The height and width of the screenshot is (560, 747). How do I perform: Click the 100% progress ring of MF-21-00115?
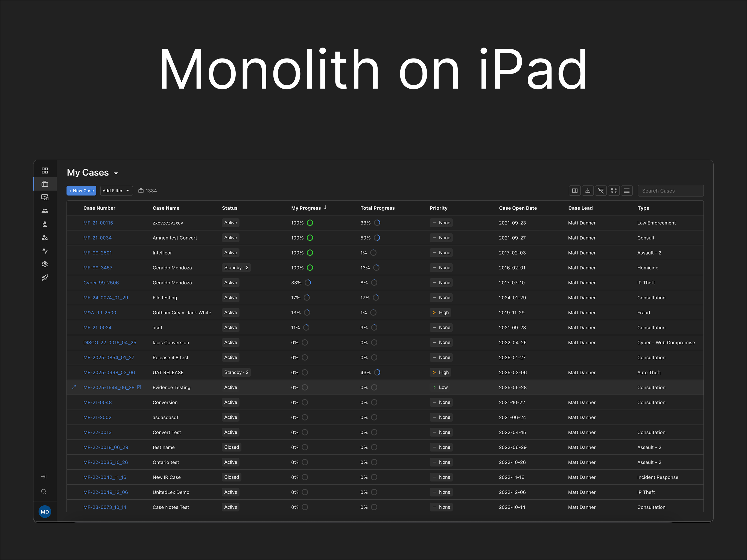(x=310, y=223)
